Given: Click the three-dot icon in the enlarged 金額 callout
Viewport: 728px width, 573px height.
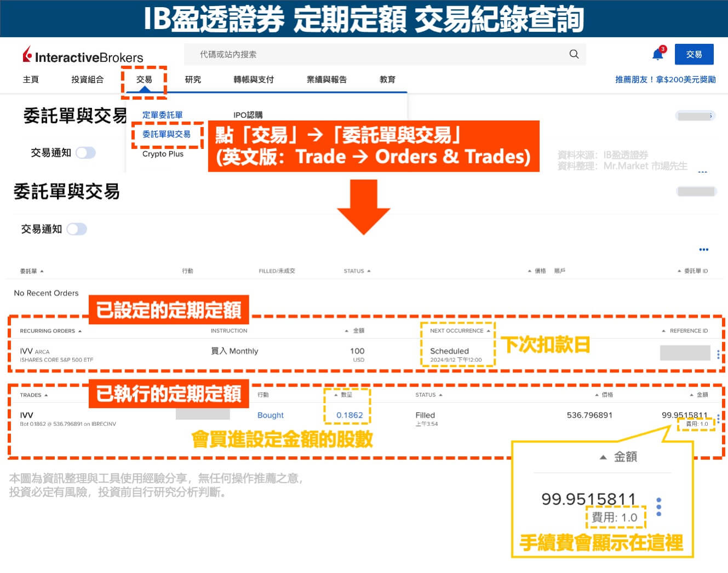Looking at the screenshot, I should (x=658, y=507).
